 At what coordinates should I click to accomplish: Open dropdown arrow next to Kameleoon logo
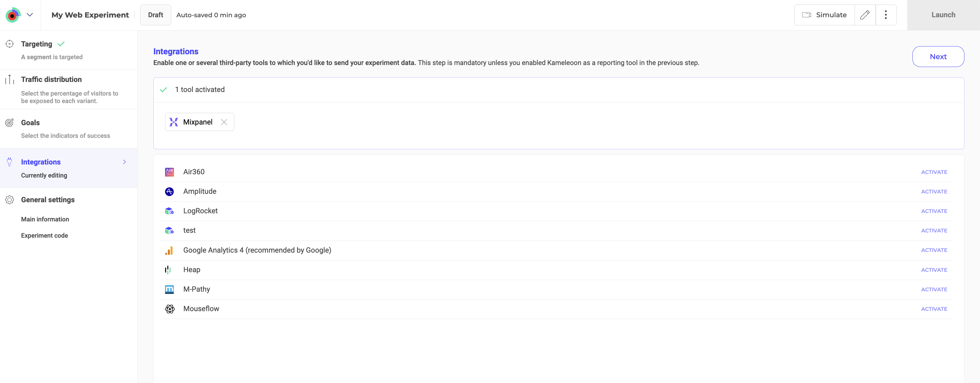[30, 15]
